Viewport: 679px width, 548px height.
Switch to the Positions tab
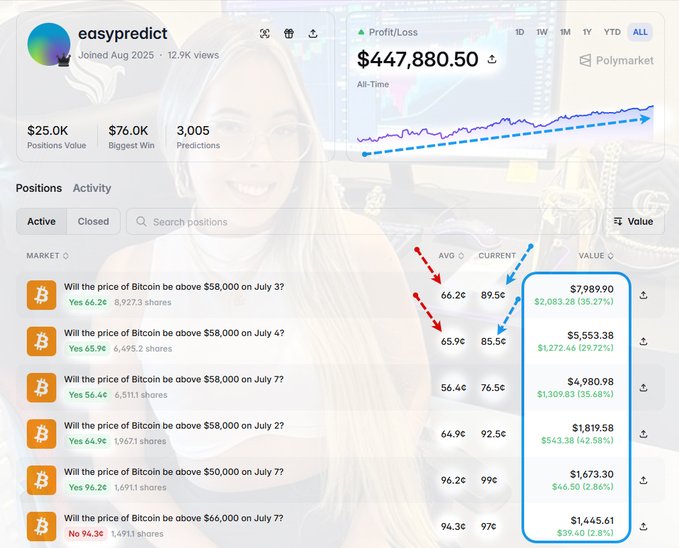pyautogui.click(x=39, y=188)
